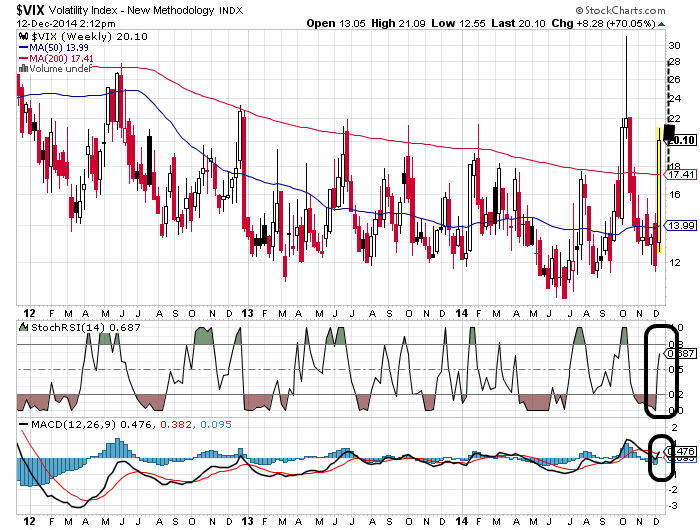This screenshot has width=700, height=530.
Task: Click the green up-triangle after the Chg value
Action: (x=662, y=24)
